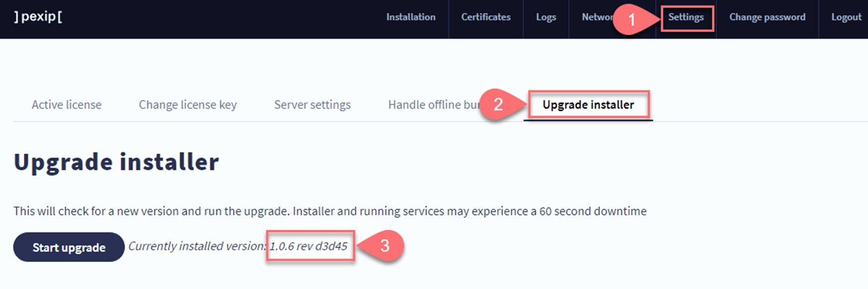Open the Change license key tab
Screen dimensions: 868x289
pos(188,104)
